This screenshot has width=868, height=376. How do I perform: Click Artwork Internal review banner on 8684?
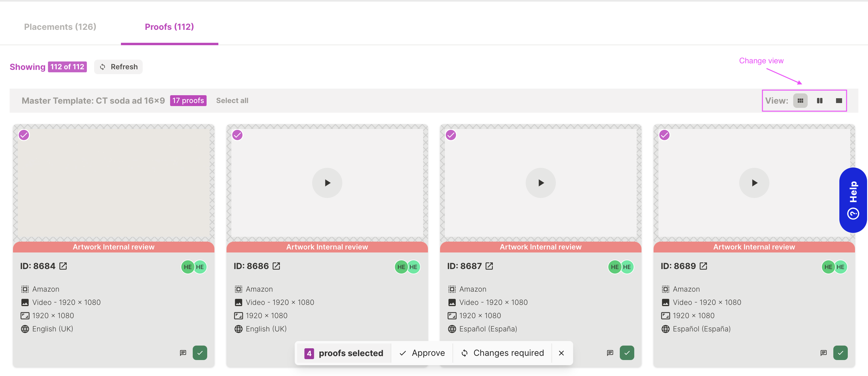[114, 247]
